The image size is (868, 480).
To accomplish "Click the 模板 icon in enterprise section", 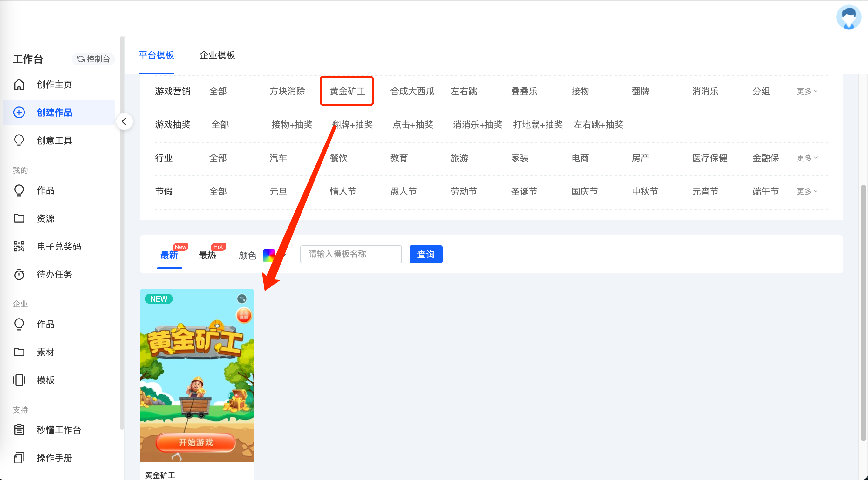I will tap(19, 380).
